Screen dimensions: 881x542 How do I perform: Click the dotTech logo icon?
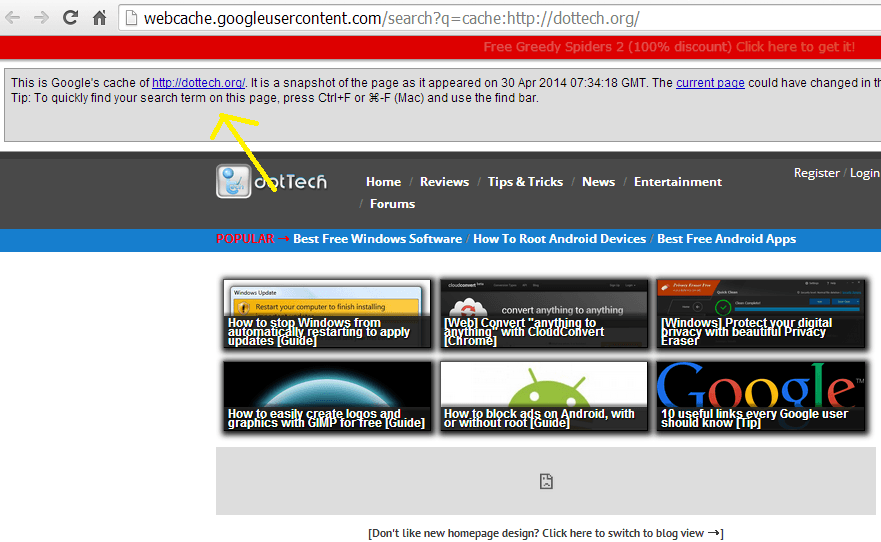[x=234, y=181]
